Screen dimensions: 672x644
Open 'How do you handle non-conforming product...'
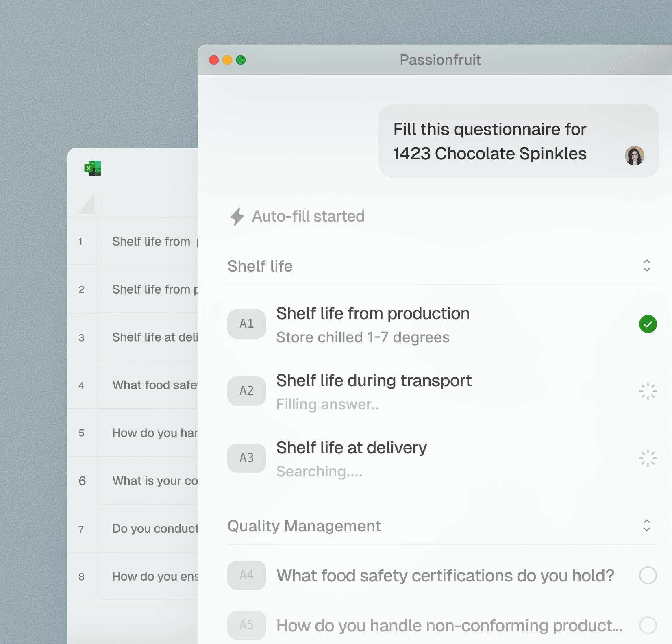point(449,626)
